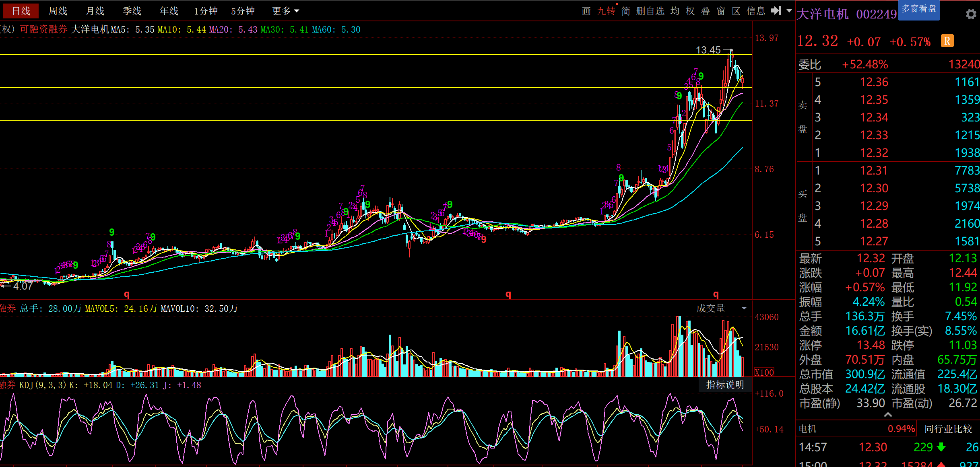Image resolution: width=980 pixels, height=467 pixels.
Task: Click the 窗 window layout icon
Action: coord(721,11)
